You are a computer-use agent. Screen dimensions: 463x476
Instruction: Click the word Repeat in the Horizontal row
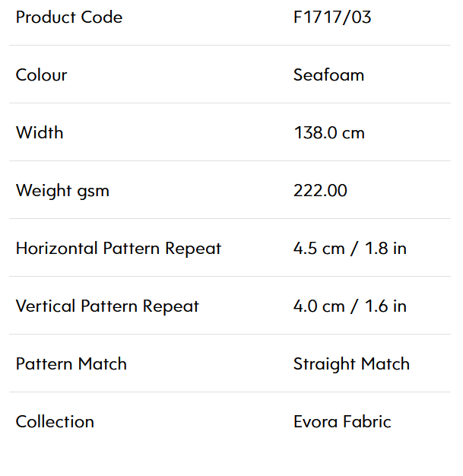pyautogui.click(x=193, y=249)
